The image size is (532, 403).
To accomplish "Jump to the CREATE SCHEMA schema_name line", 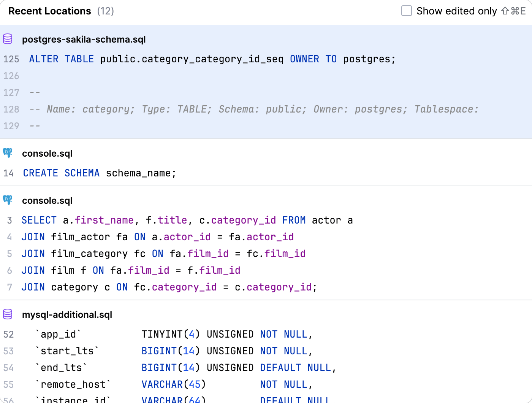I will pos(100,173).
